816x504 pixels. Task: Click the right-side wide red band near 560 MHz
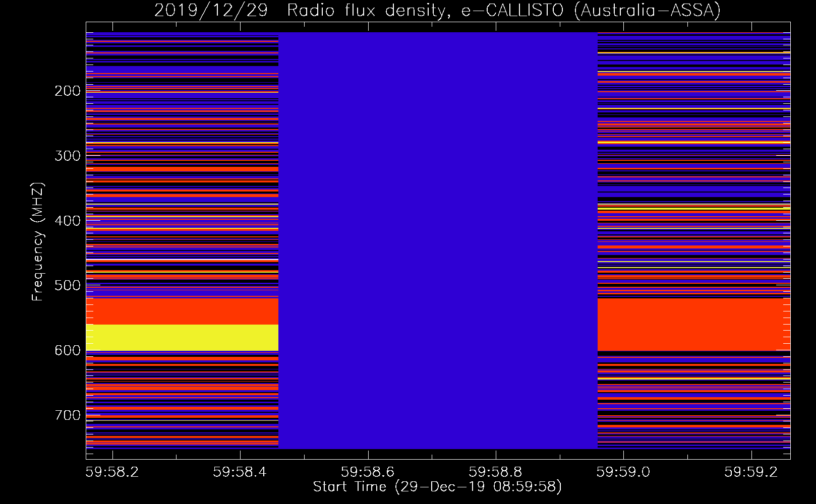coord(694,324)
